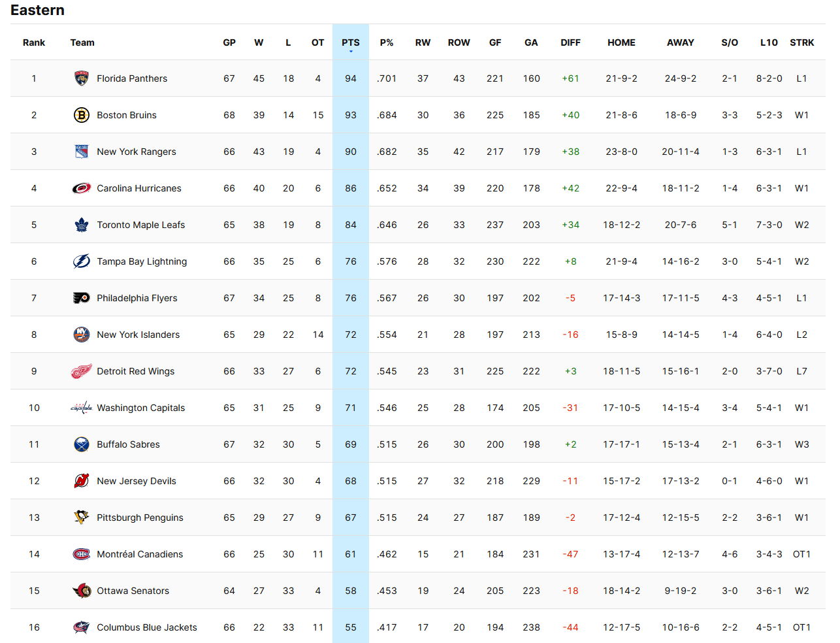Select Columbus's .417 points percentage
The image size is (840, 643).
387,627
